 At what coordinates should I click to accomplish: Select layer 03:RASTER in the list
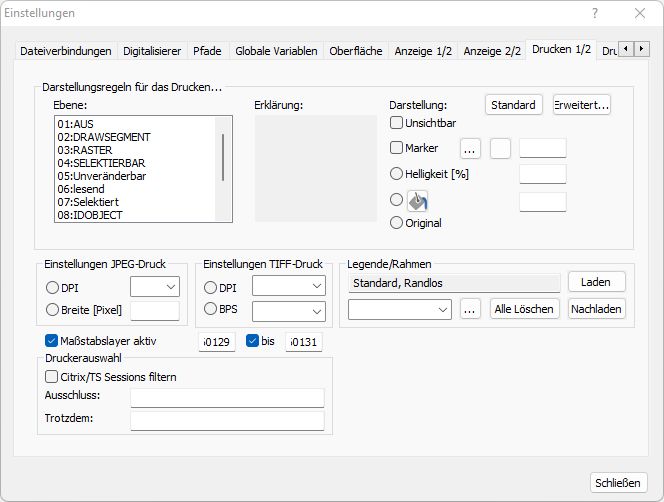(136, 150)
